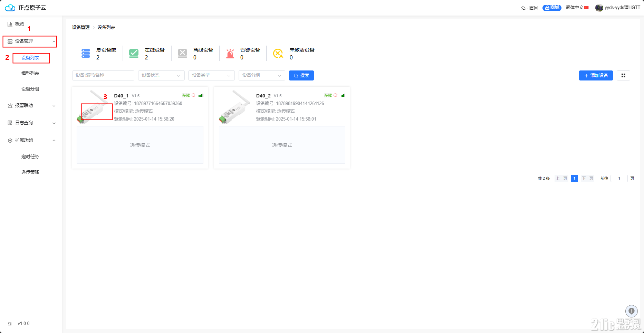Collapse the 设备管理 menu chevron
Screen dimensions: 644x333
pyautogui.click(x=54, y=41)
